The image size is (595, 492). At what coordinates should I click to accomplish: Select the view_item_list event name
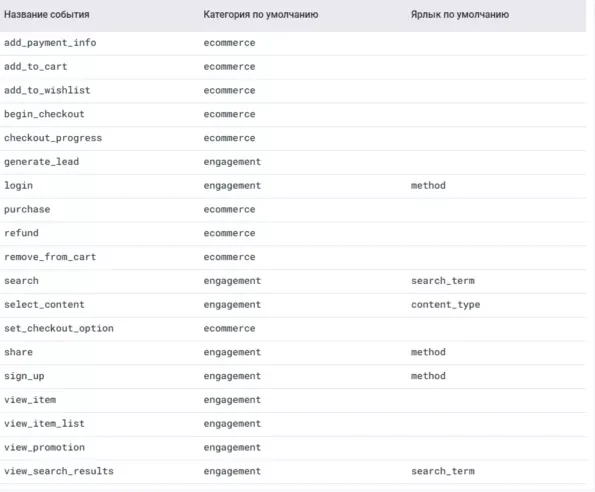coord(44,423)
